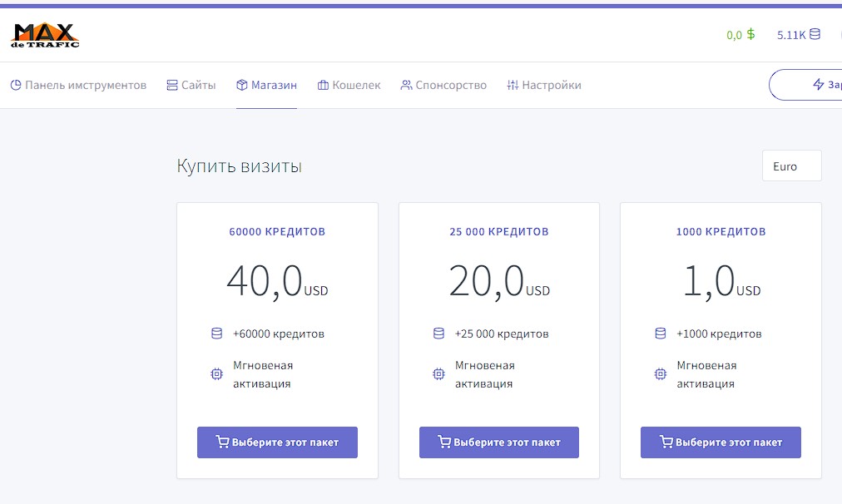Click the green dollar balance icon

click(750, 35)
